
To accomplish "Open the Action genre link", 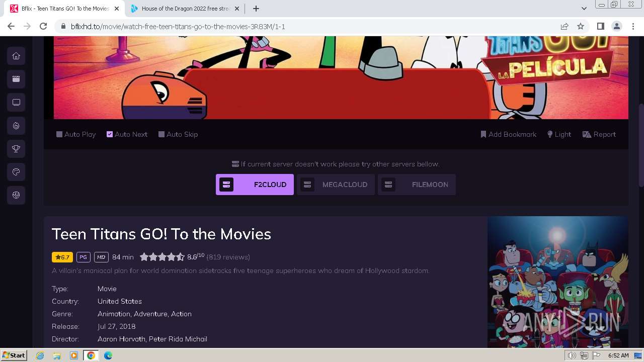I will pos(181,314).
